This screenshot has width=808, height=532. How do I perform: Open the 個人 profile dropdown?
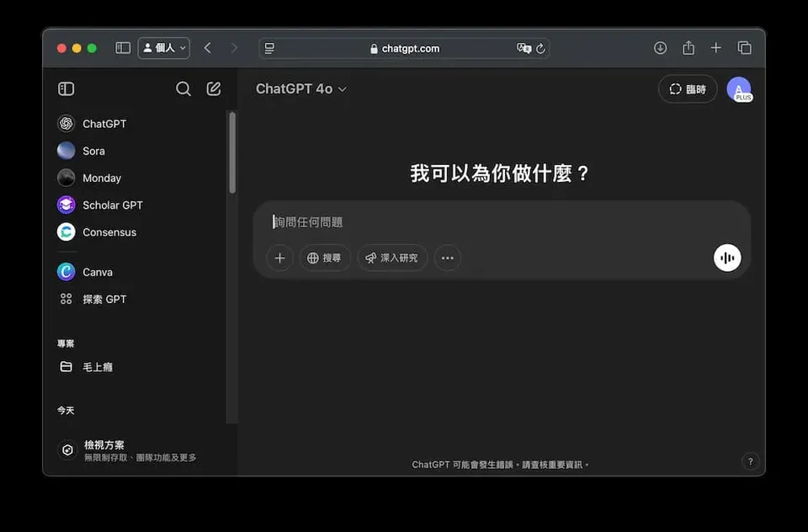164,48
